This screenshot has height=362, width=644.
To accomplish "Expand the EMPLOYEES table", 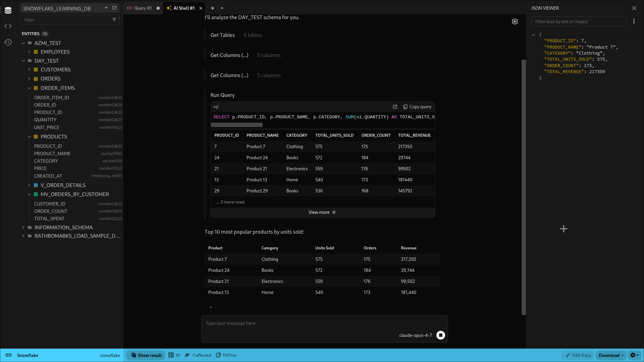I will click(29, 52).
